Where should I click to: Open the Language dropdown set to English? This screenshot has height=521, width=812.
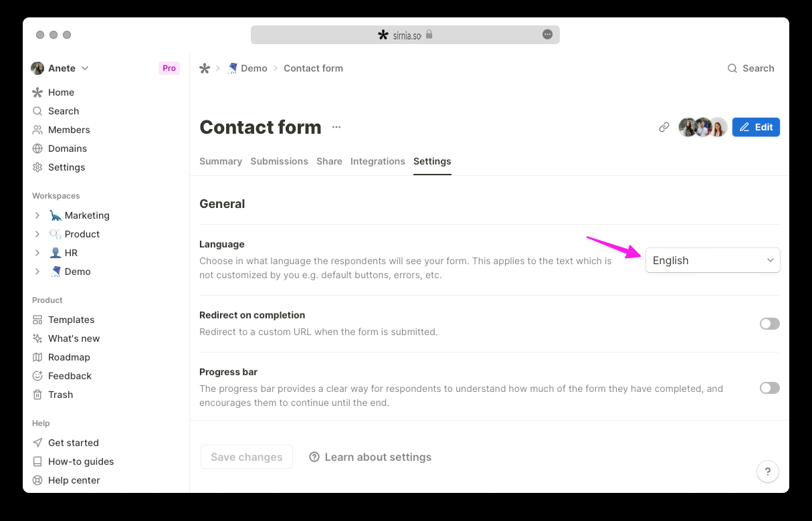tap(712, 260)
